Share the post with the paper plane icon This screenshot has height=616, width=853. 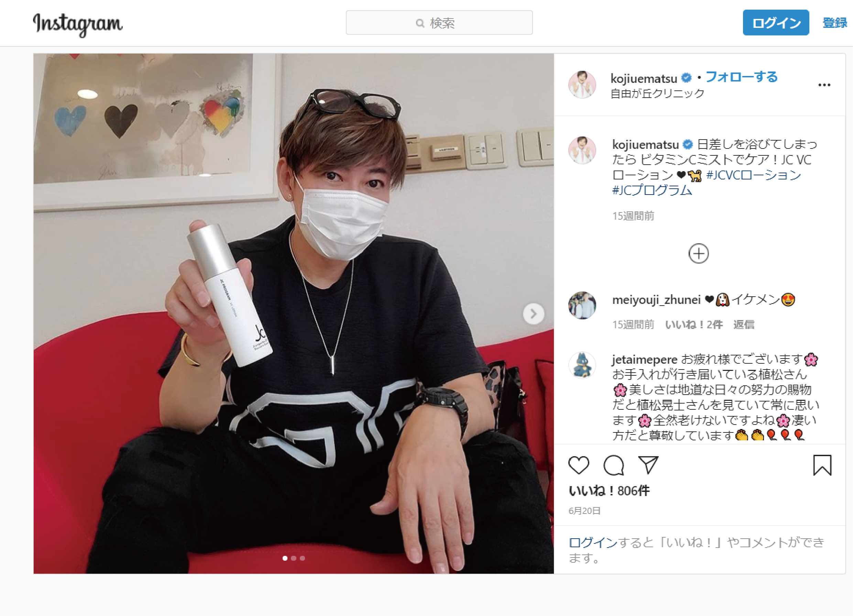648,465
